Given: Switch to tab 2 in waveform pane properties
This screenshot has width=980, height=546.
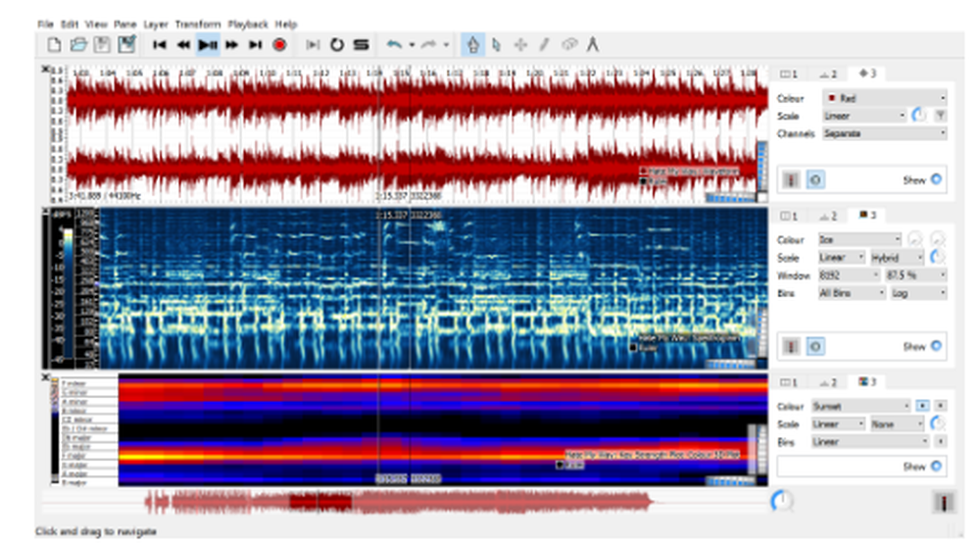Looking at the screenshot, I should 829,74.
